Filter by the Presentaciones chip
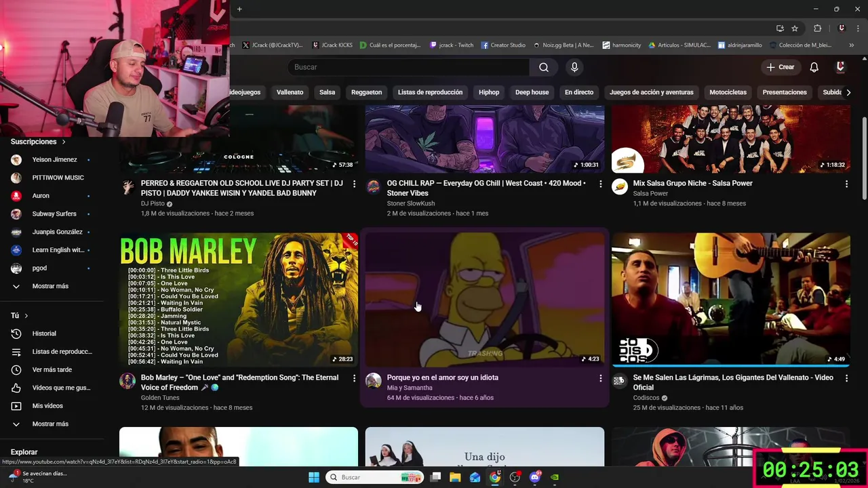This screenshot has height=488, width=868. click(x=785, y=92)
